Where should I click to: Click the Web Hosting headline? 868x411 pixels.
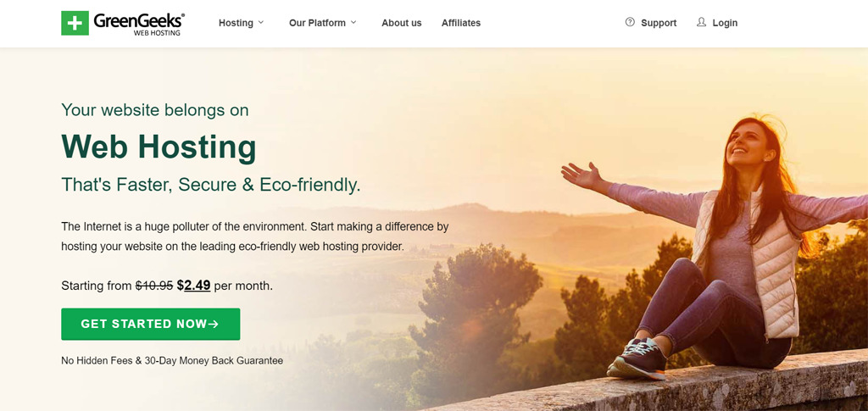tap(159, 146)
